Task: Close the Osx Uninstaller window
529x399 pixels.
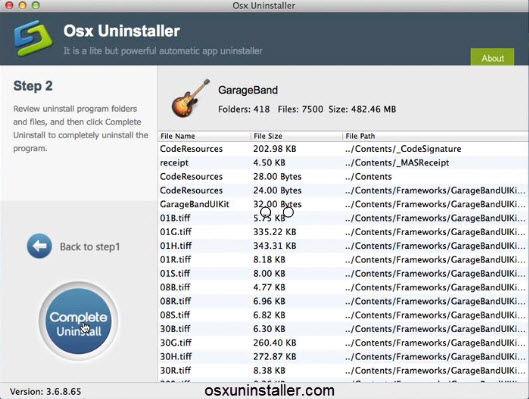Action: pyautogui.click(x=8, y=5)
